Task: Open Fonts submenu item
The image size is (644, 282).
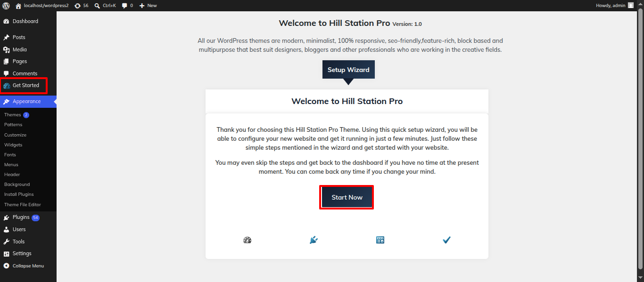Action: pyautogui.click(x=10, y=155)
